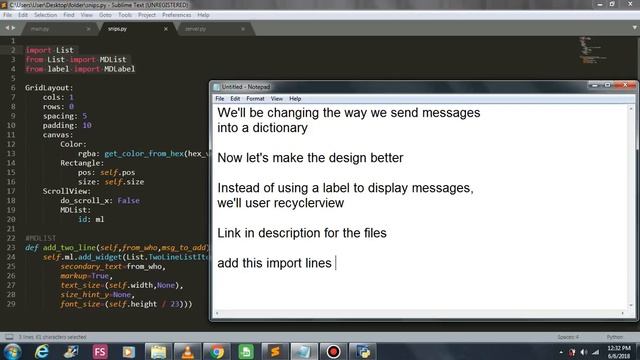Open the media player taskbar icon
Screen dimensions: 640x360
pos(129,351)
